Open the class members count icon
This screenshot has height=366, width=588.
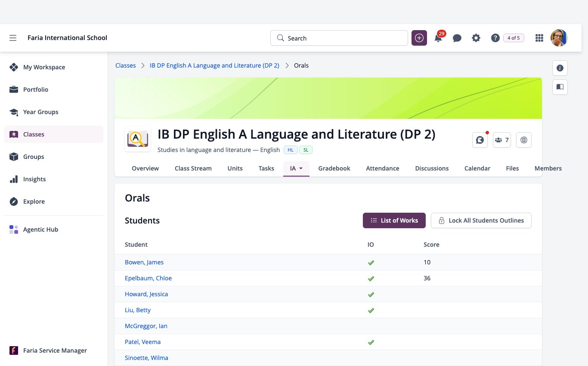coord(502,140)
